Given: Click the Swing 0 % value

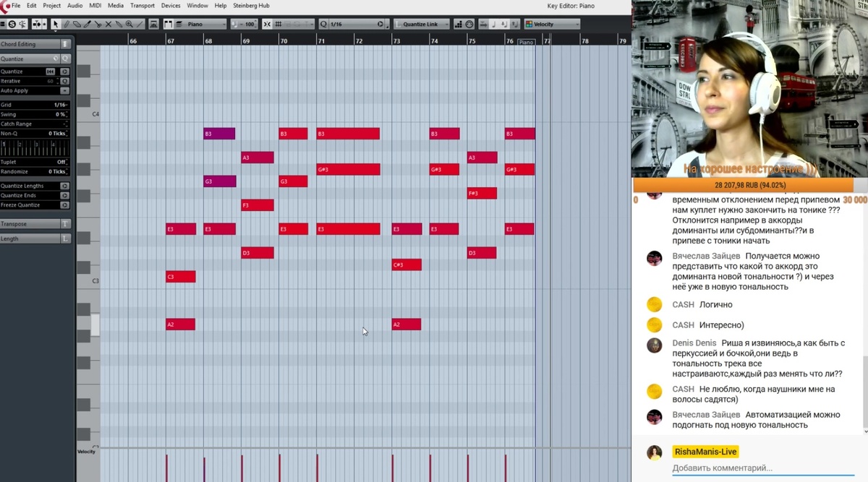Looking at the screenshot, I should 61,114.
